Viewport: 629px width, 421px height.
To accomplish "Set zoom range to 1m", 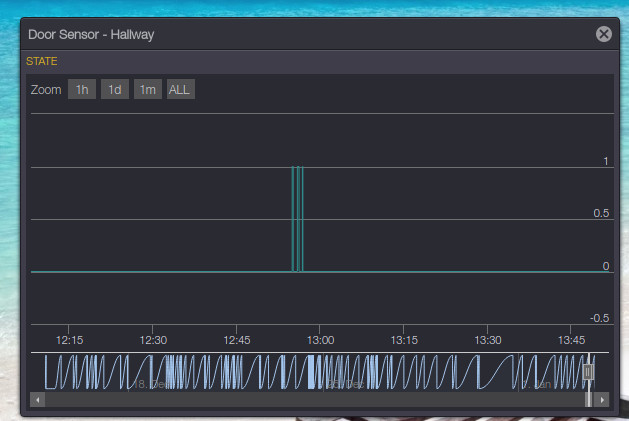I will pyautogui.click(x=147, y=90).
